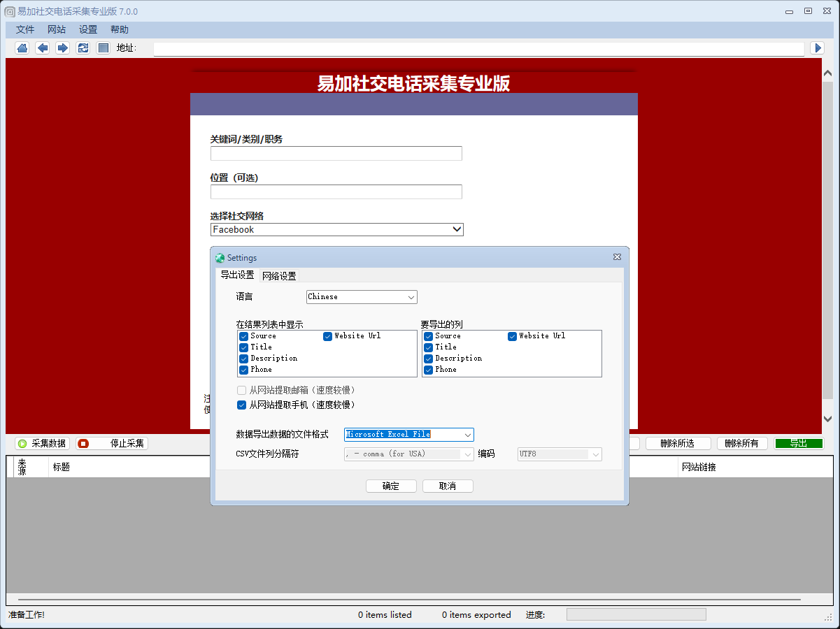Viewport: 840px width, 629px height.
Task: Open the CSV comma separator dropdown
Action: [x=409, y=454]
